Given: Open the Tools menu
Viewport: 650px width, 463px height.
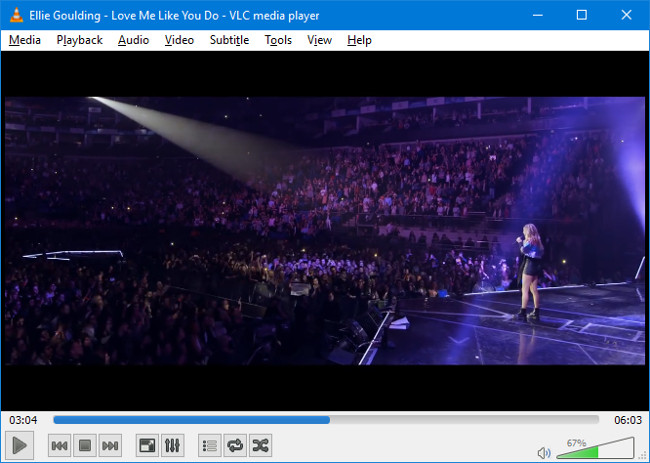Looking at the screenshot, I should tap(278, 40).
